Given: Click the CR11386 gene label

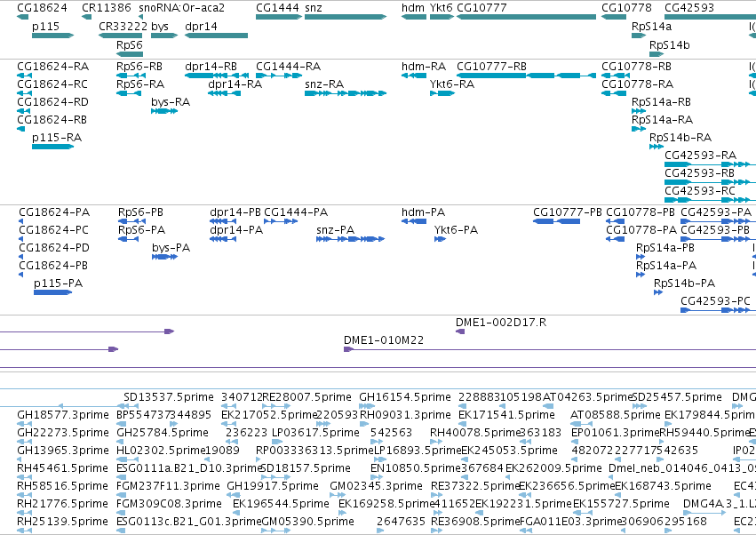Looking at the screenshot, I should pyautogui.click(x=106, y=8).
